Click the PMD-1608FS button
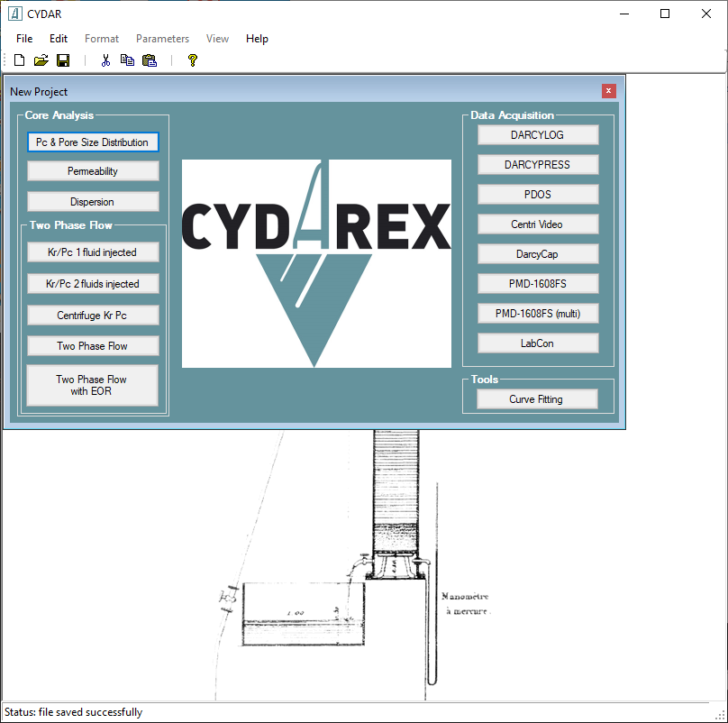728x723 pixels. [x=538, y=283]
